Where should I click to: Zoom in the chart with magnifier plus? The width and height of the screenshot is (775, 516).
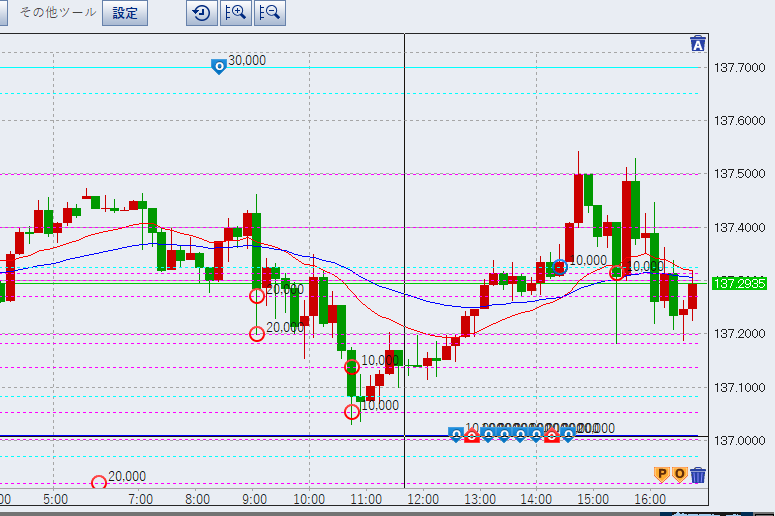pyautogui.click(x=235, y=13)
